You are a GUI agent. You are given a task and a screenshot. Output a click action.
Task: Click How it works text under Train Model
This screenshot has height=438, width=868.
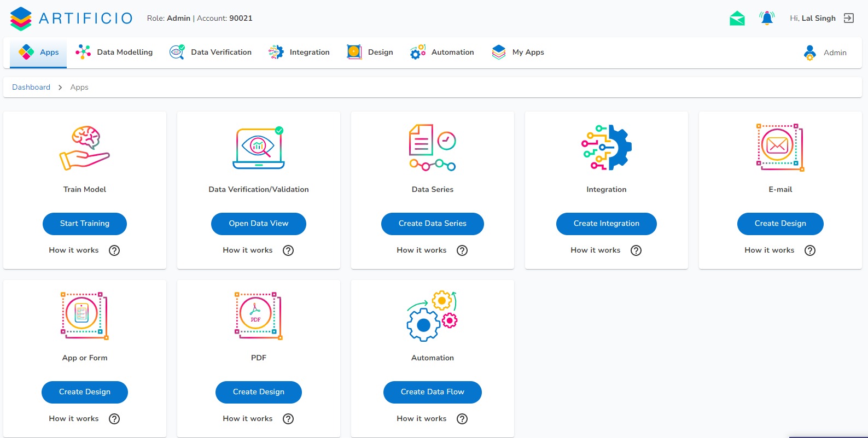click(x=74, y=250)
